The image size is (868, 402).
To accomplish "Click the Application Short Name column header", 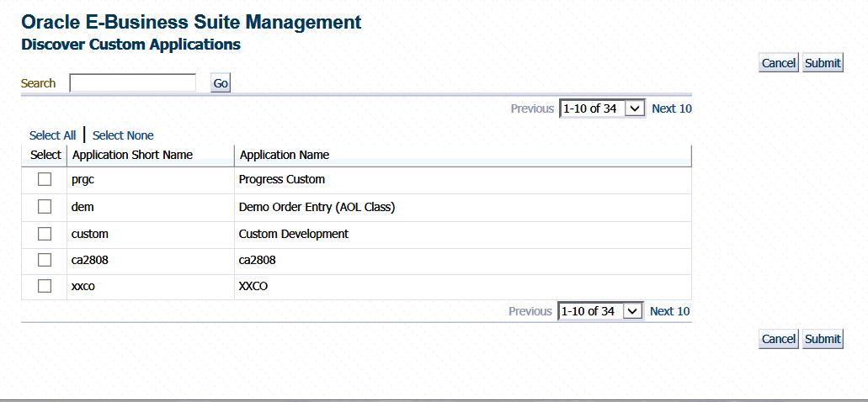I will [151, 155].
